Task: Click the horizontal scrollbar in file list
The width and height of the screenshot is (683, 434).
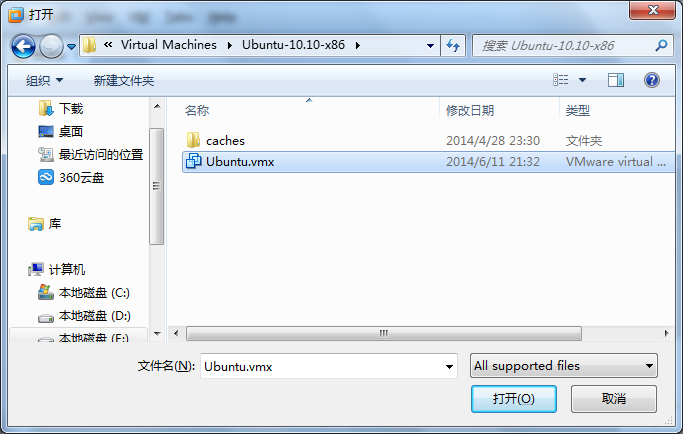Action: pos(384,334)
